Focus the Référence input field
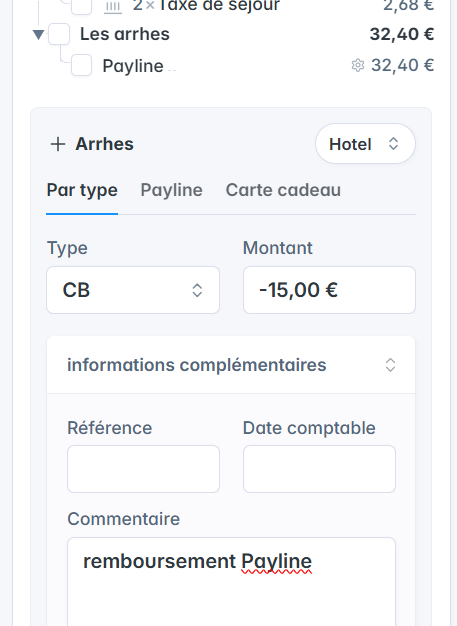This screenshot has width=457, height=626. (143, 469)
